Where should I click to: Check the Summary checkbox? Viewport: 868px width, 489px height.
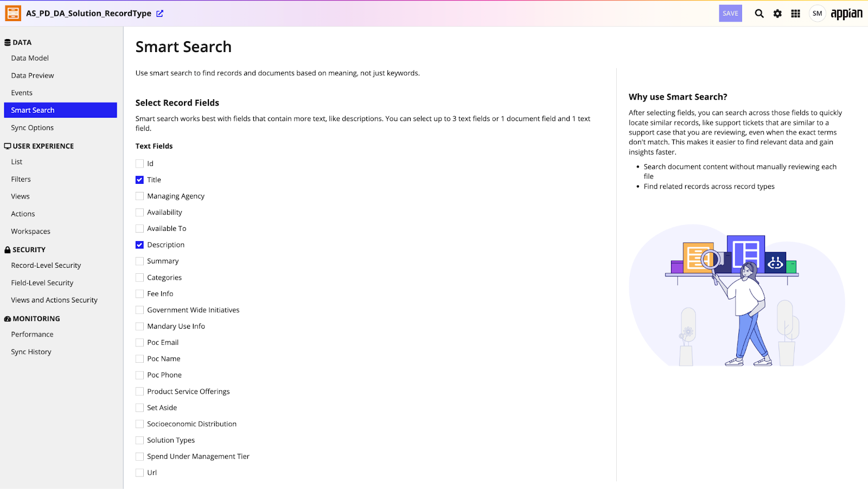point(139,261)
